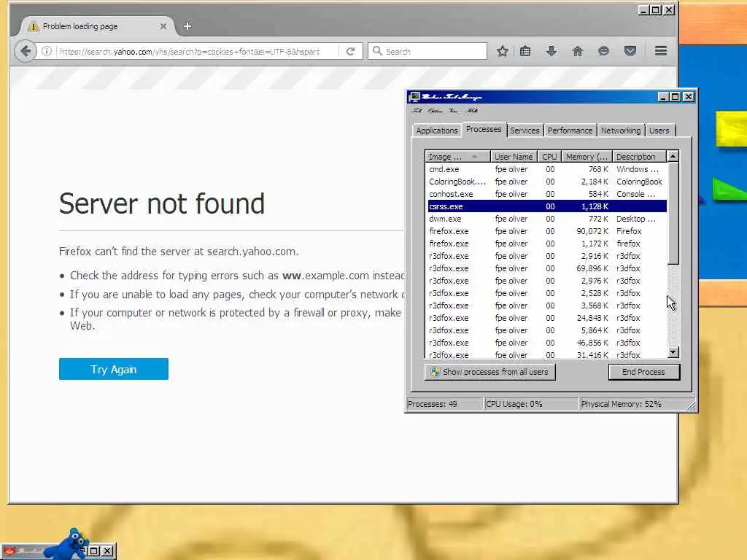Select the ColoringBook process row

(546, 182)
